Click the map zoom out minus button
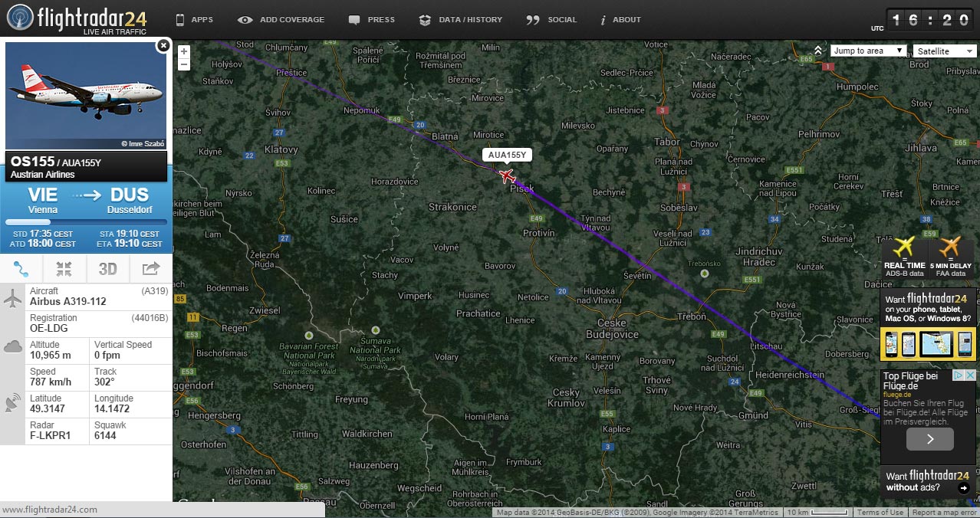Viewport: 980px width, 518px height. (x=184, y=64)
